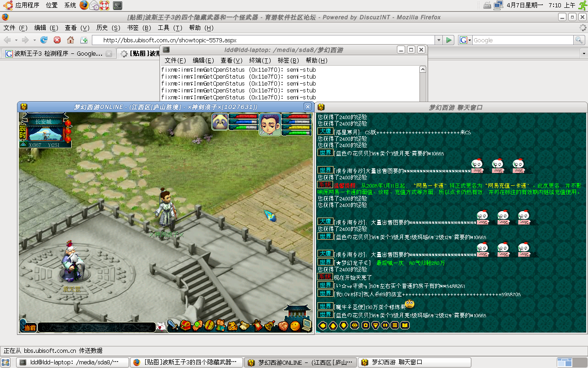Image resolution: width=588 pixels, height=368 pixels.
Task: Expand the minimap with the triangle arrow
Action: [23, 144]
